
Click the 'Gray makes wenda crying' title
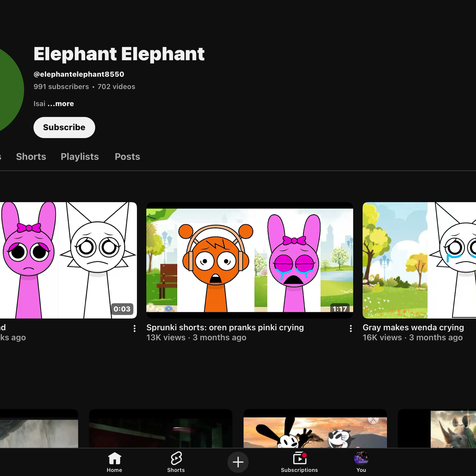413,327
